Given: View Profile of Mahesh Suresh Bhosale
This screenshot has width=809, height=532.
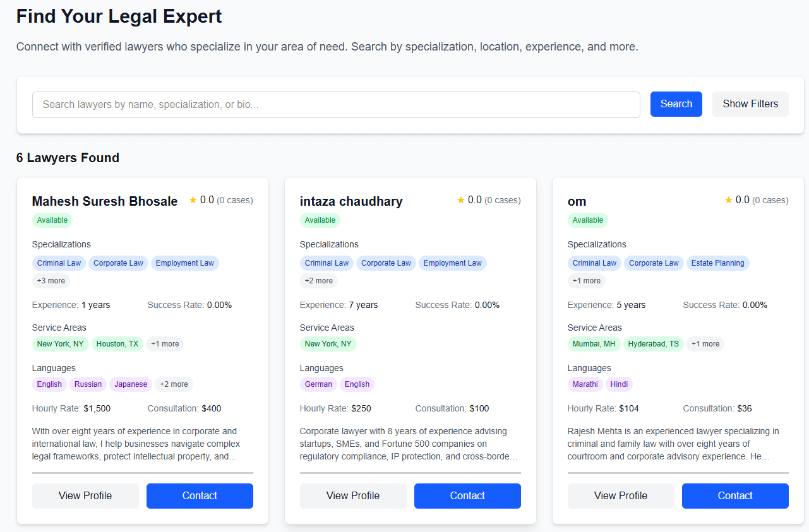Looking at the screenshot, I should tap(85, 496).
